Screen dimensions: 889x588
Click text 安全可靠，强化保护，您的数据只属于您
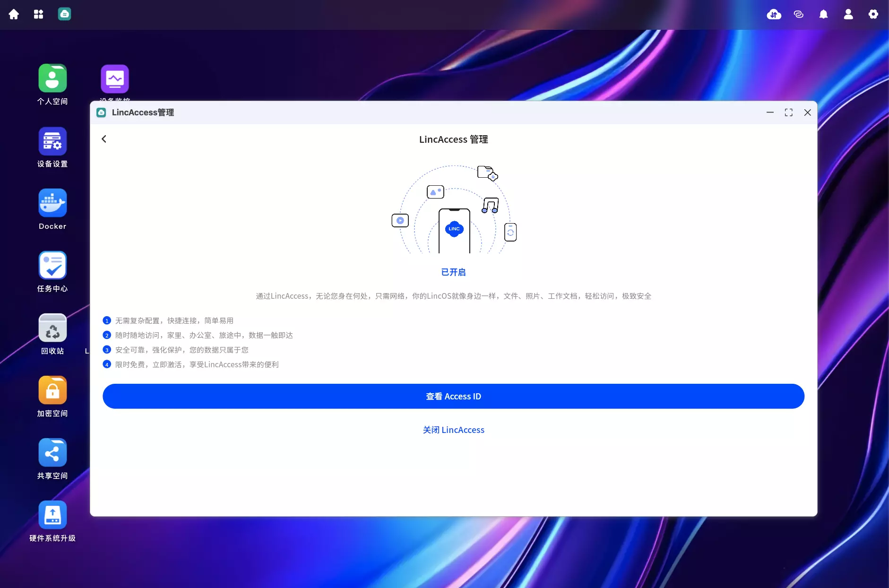[182, 350]
